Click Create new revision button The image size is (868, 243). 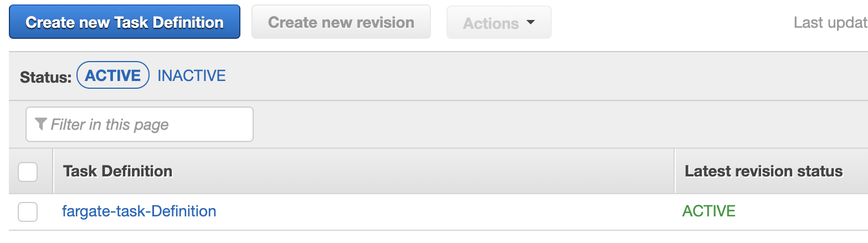[x=341, y=22]
